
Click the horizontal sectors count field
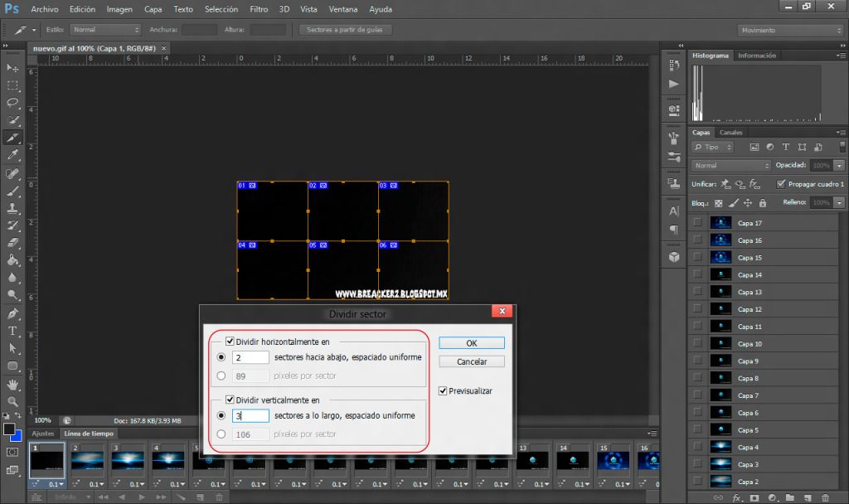250,357
